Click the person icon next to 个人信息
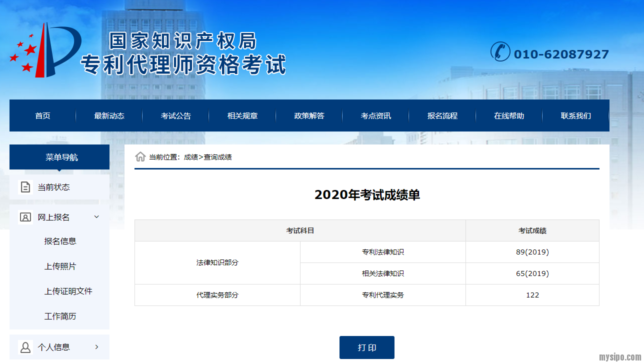 25,347
